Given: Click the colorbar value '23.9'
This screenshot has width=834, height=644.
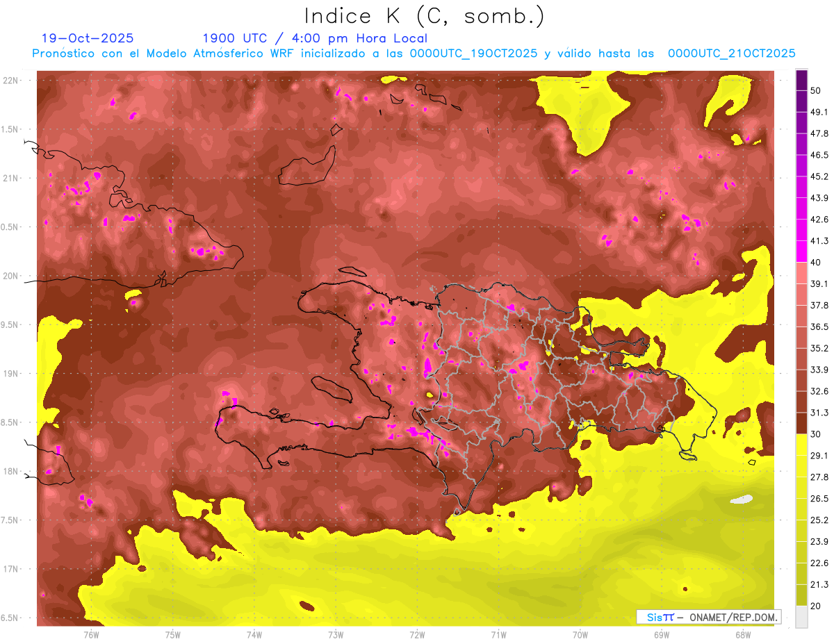Looking at the screenshot, I should click(819, 542).
